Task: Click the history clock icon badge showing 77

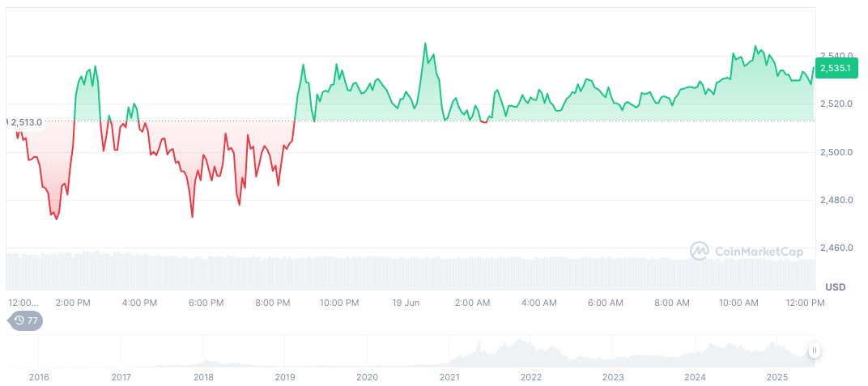Action: (25, 320)
